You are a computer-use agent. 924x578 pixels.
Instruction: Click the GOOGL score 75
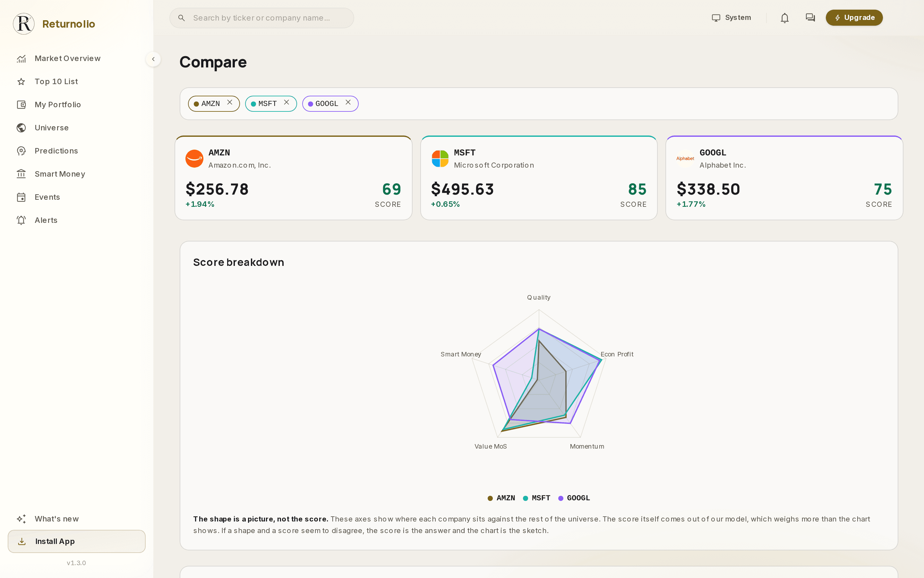pos(883,189)
